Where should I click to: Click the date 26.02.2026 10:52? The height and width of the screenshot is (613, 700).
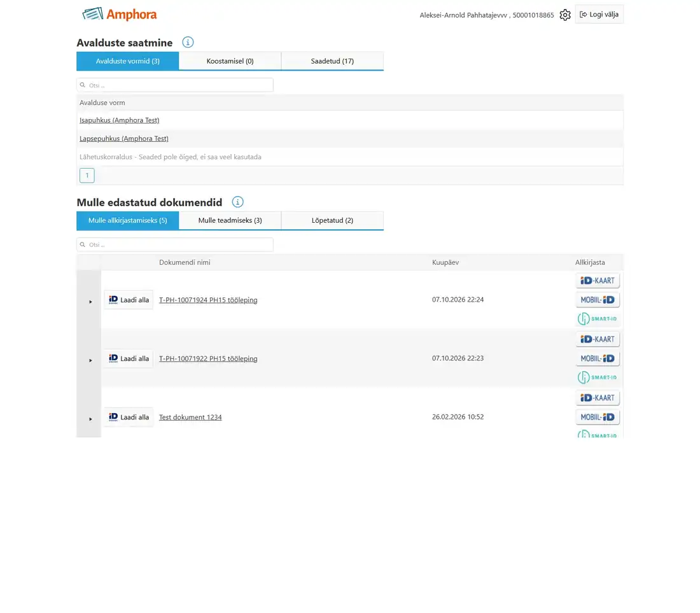point(458,416)
